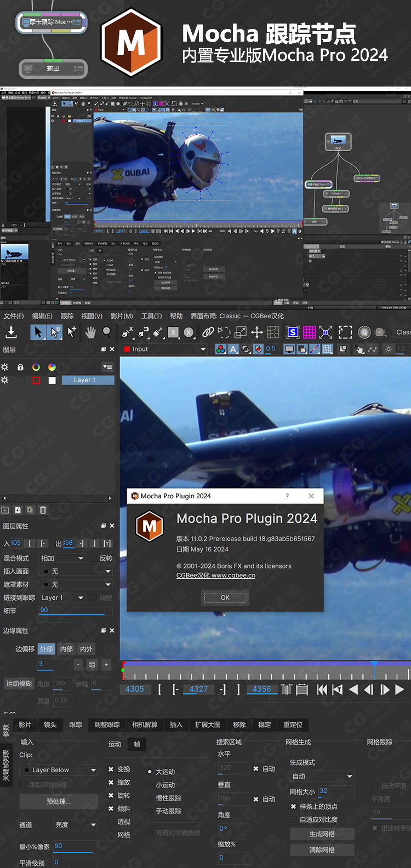The image size is (411, 868).
Task: Click the delete layer trash icon
Action: (x=43, y=510)
